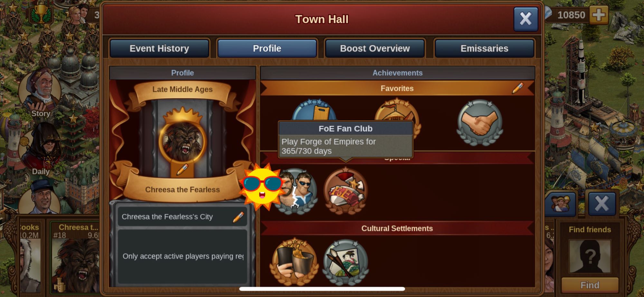Image resolution: width=644 pixels, height=297 pixels.
Task: Open the Boost Overview tab
Action: [375, 48]
